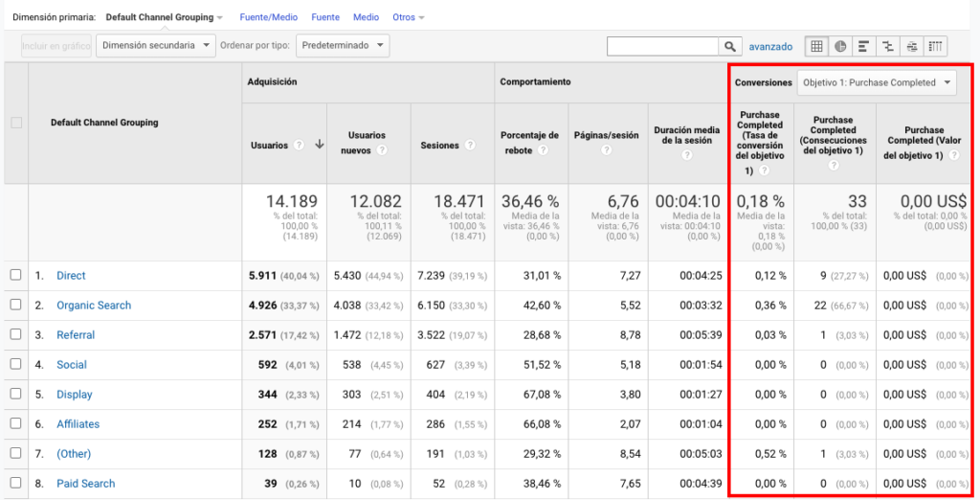980x500 pixels.
Task: Sort by Sesiones column header
Action: click(440, 146)
